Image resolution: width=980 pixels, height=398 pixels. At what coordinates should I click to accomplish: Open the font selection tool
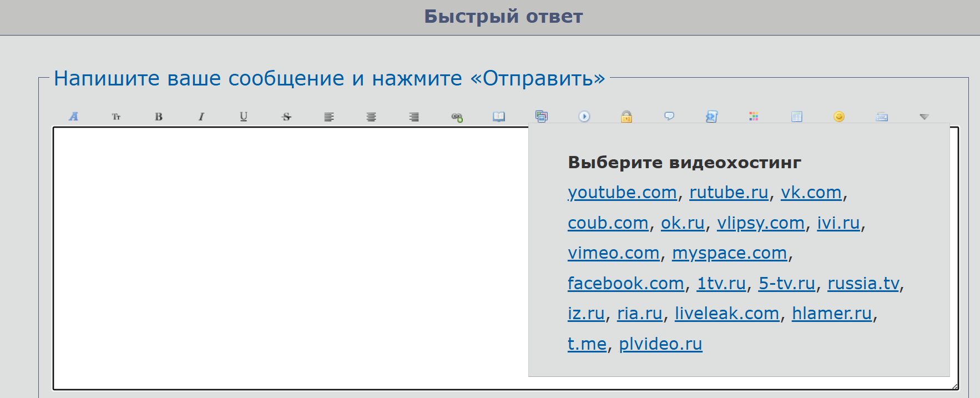[x=73, y=117]
